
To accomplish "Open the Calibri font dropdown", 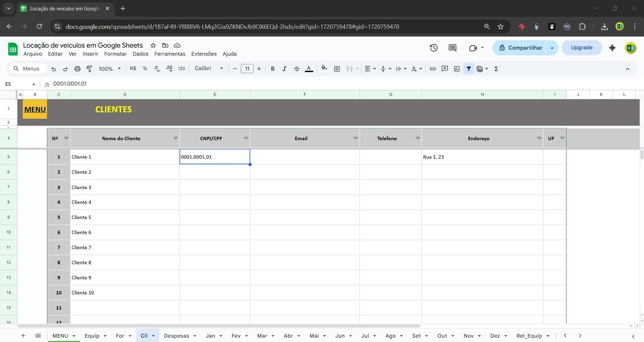I will point(208,69).
